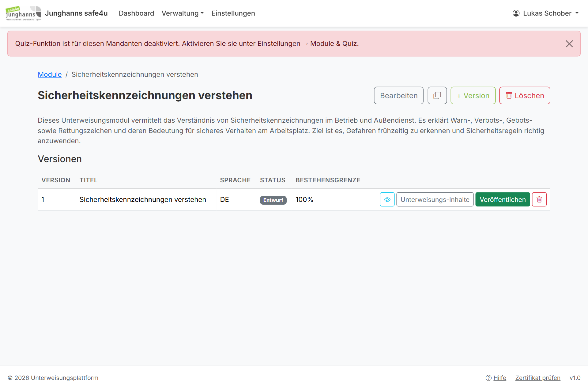
Task: Open the Lukas Schober dropdown caret
Action: pos(577,13)
